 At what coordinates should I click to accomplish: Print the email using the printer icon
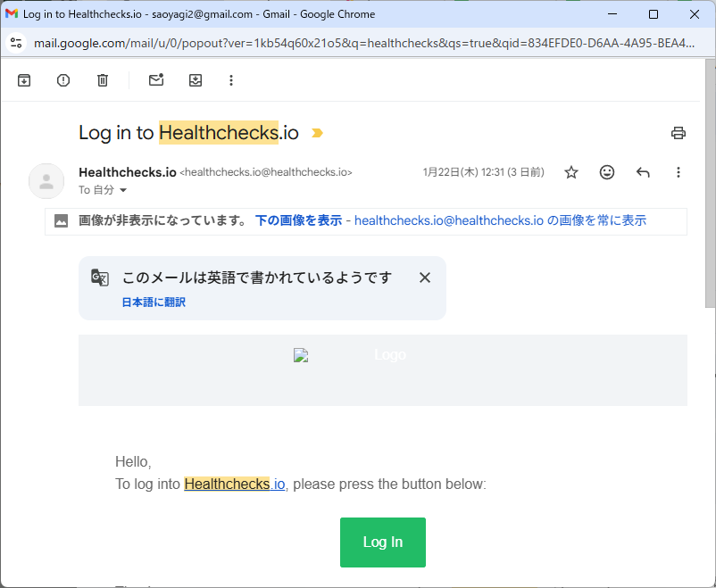[679, 133]
